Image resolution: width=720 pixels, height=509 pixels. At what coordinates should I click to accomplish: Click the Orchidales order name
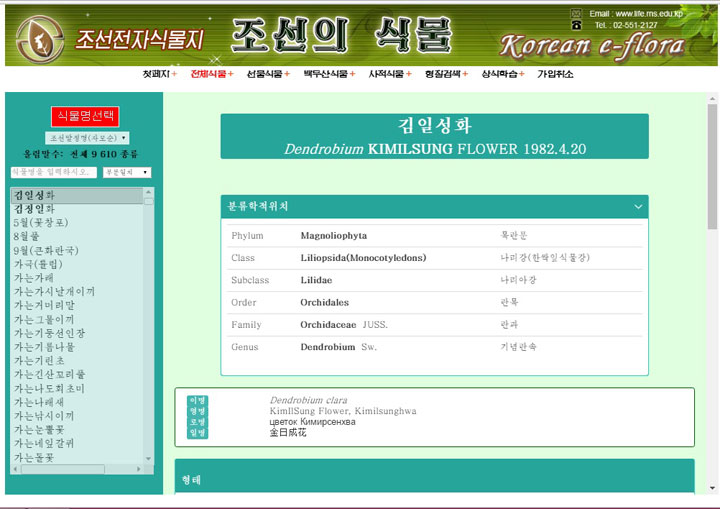click(325, 302)
